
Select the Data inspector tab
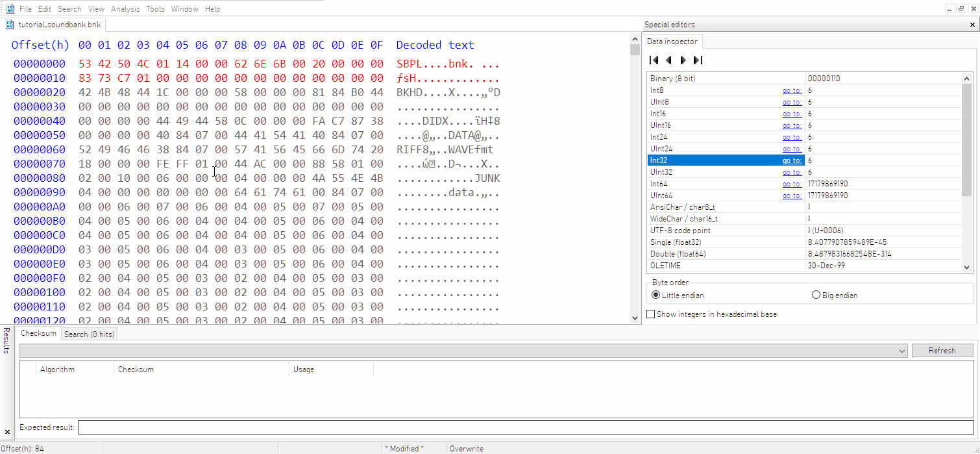pos(672,41)
